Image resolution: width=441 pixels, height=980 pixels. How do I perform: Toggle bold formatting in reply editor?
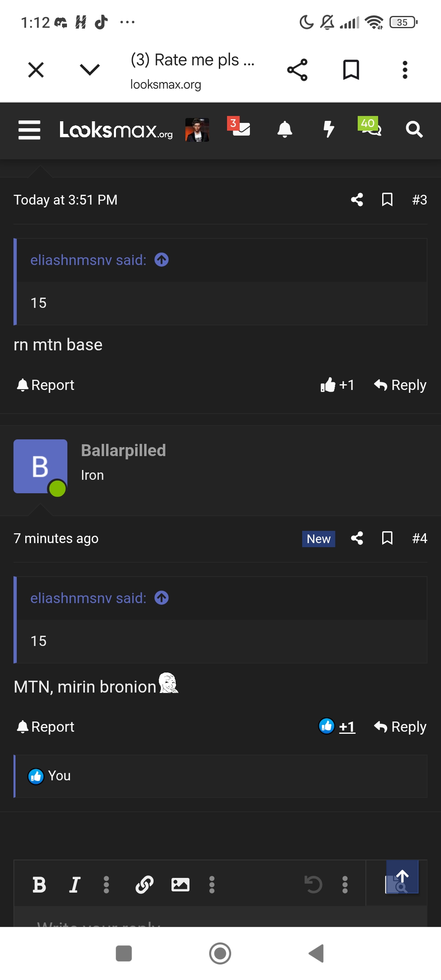[39, 885]
